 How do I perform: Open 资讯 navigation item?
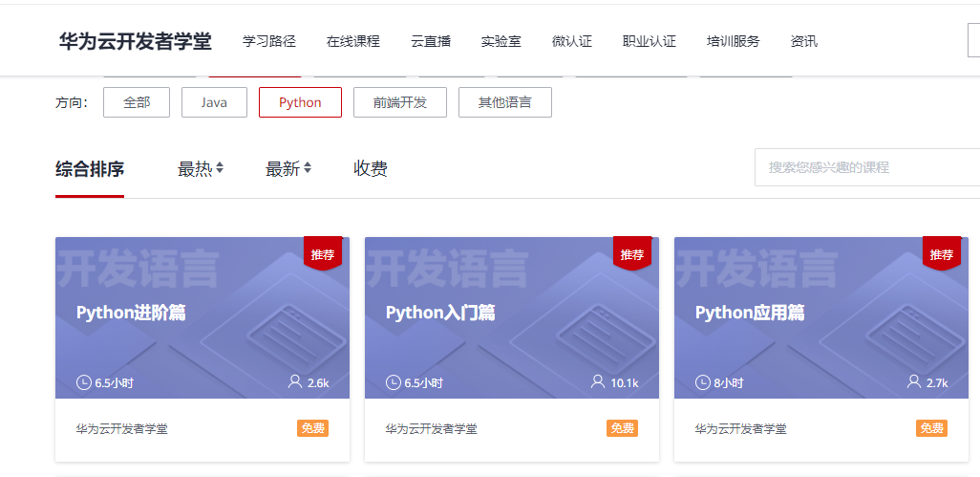click(x=803, y=42)
